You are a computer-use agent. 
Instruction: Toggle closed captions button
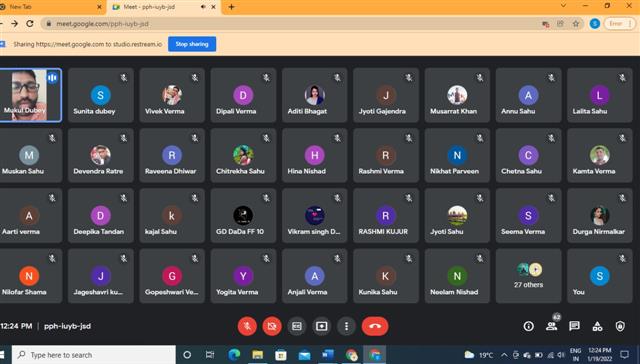(297, 326)
